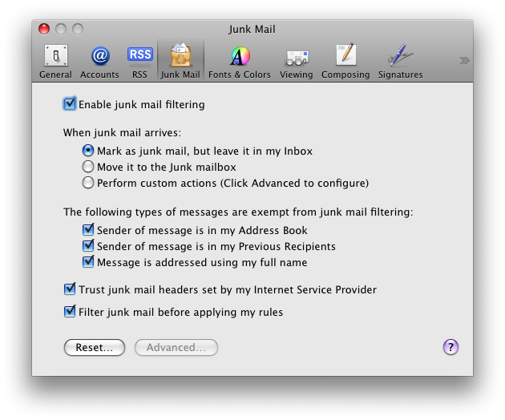This screenshot has width=505, height=420.
Task: Select Move it to the Junk mailbox
Action: point(88,167)
